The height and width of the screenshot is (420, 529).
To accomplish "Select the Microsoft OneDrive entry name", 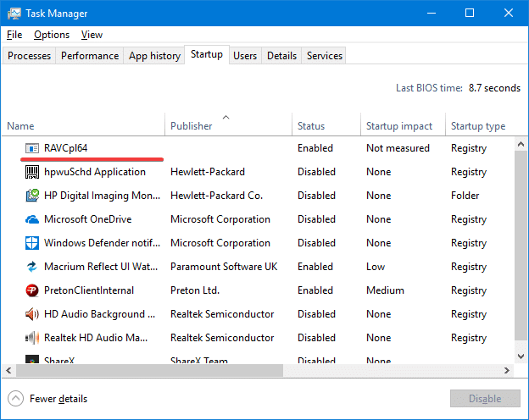I will click(87, 219).
